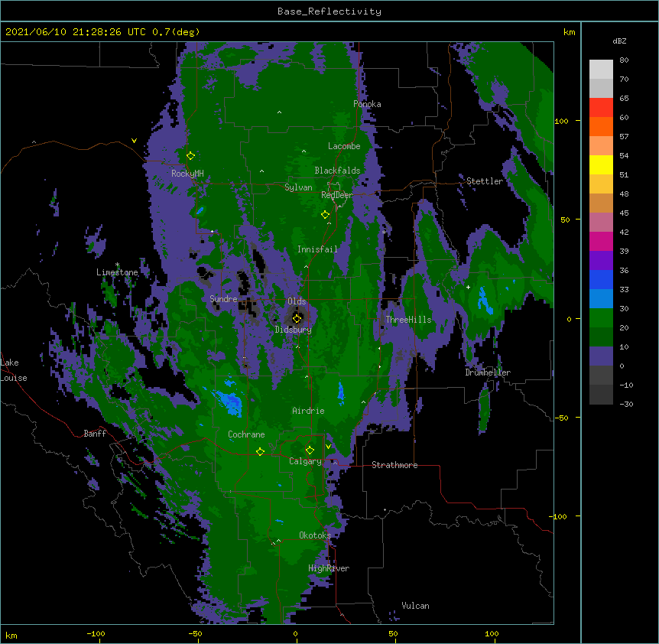Select the Sylvan city label

[x=298, y=187]
